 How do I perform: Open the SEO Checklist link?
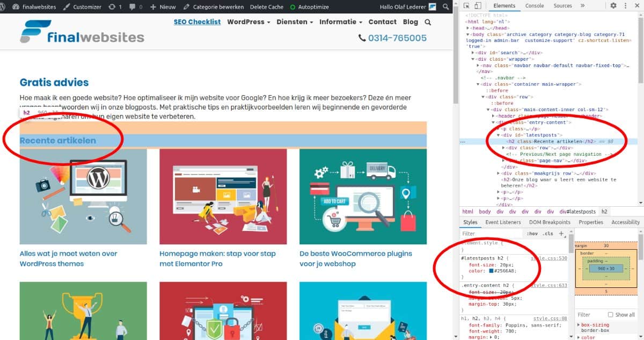[x=197, y=22]
